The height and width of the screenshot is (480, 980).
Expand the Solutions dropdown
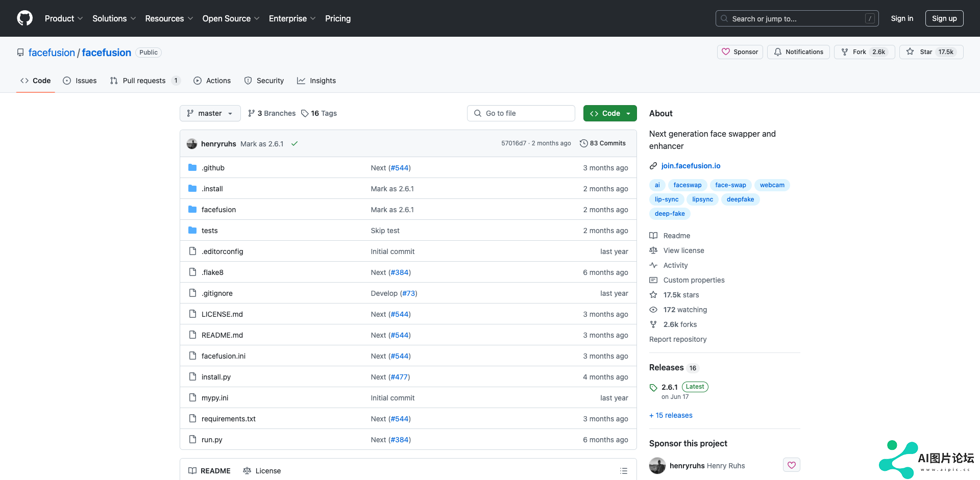tap(114, 18)
